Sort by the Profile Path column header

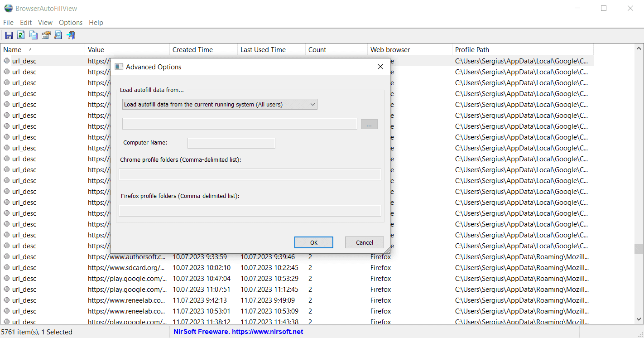pyautogui.click(x=523, y=50)
